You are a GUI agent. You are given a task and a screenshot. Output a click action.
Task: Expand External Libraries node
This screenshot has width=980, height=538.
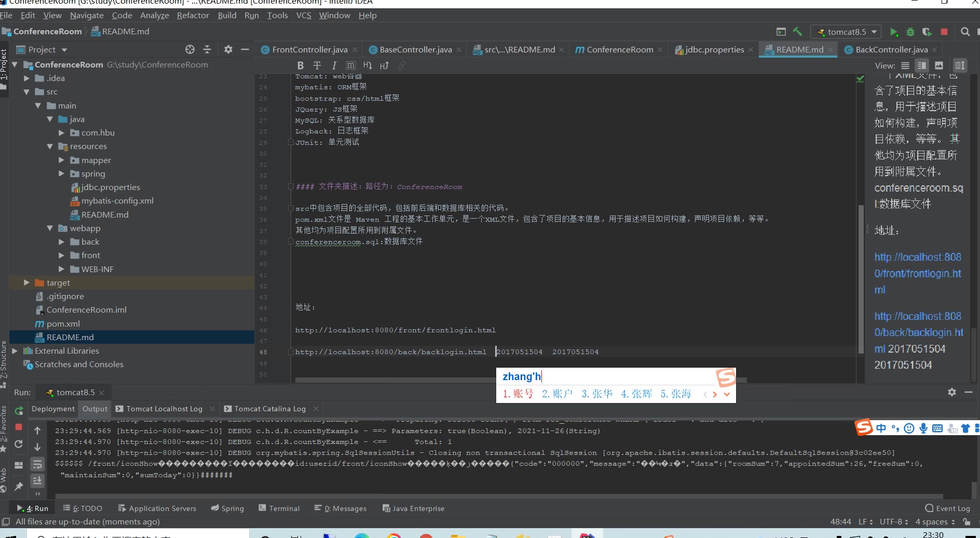click(x=15, y=351)
